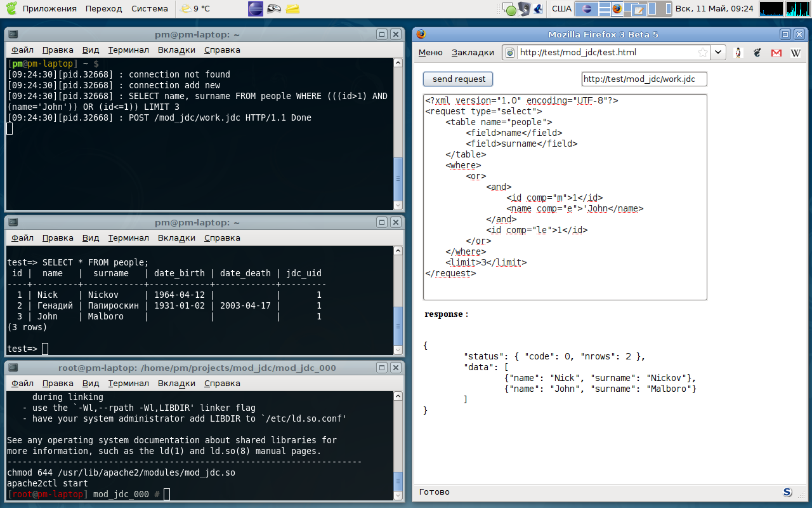Open middle terminal window menu icon

[13, 222]
